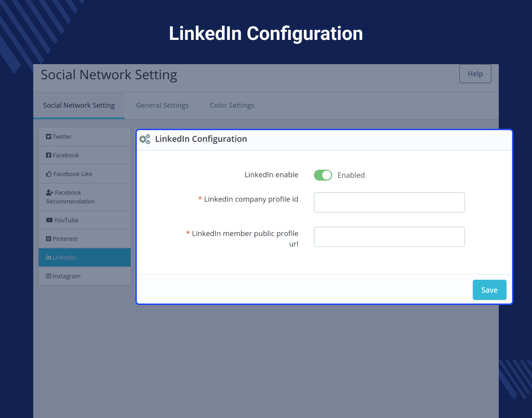
Task: Click the Facebook Recommendation user-plus icon
Action: coord(49,192)
